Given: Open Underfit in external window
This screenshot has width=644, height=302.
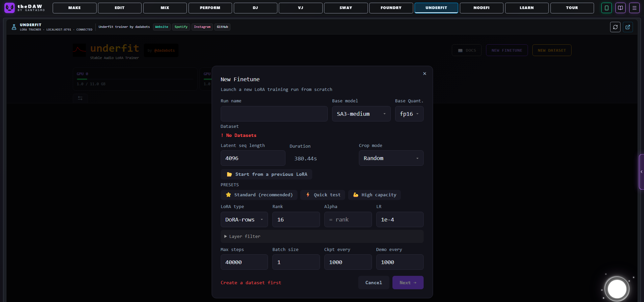Looking at the screenshot, I should pyautogui.click(x=628, y=27).
